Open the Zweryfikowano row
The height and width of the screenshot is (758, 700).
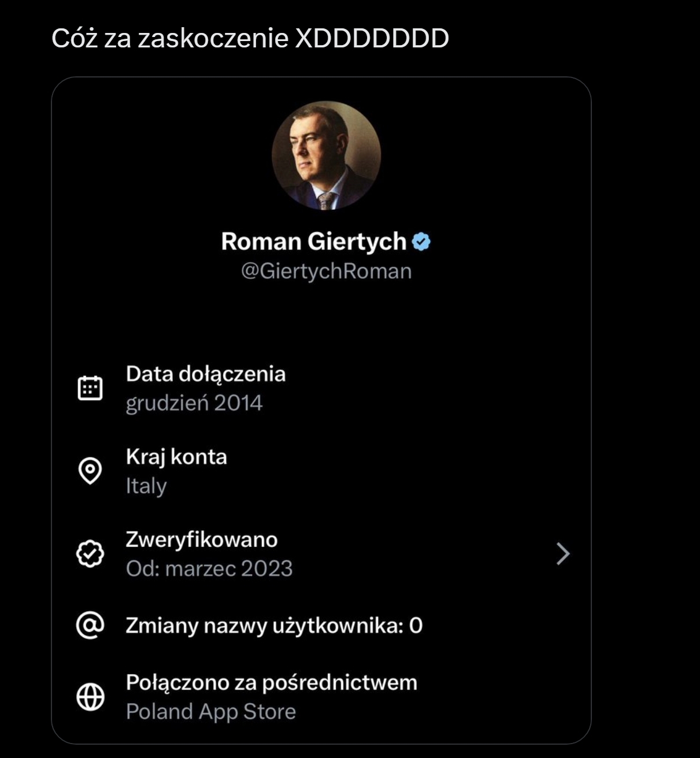click(x=202, y=539)
